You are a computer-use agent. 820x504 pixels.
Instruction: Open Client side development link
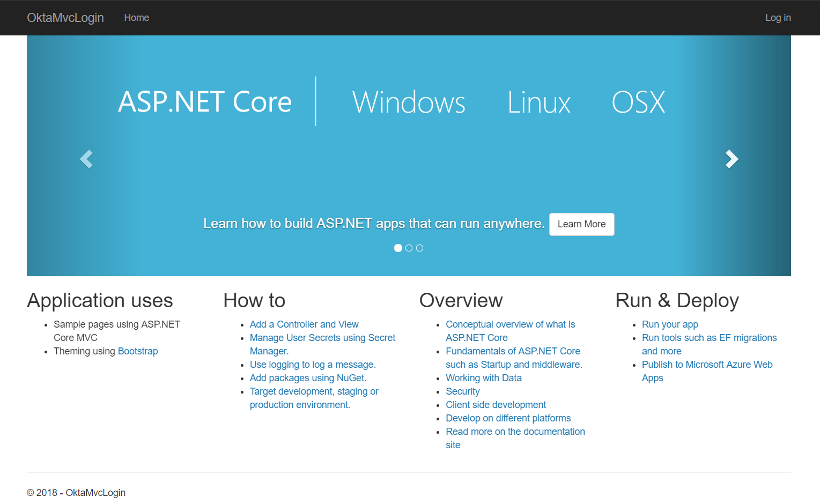coord(496,405)
